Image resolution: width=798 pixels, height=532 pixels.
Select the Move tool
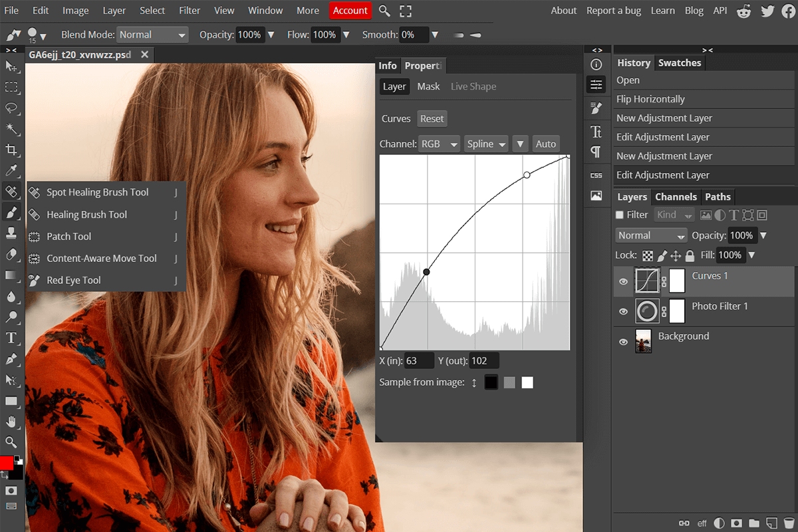[11, 66]
